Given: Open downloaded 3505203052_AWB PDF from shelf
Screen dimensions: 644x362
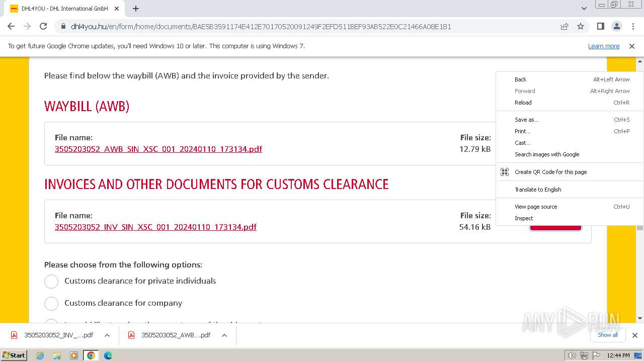Looking at the screenshot, I should 176,335.
